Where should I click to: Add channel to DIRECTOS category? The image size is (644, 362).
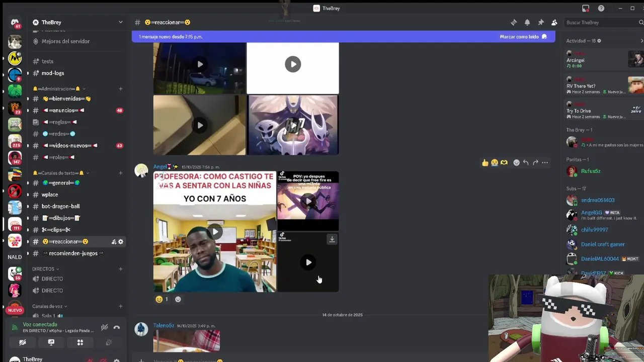tap(120, 269)
